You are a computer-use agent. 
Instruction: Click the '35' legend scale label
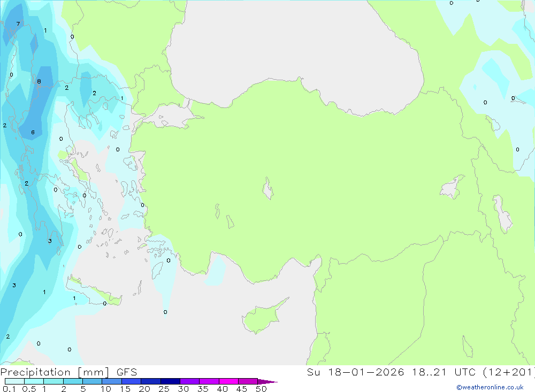[203, 389]
